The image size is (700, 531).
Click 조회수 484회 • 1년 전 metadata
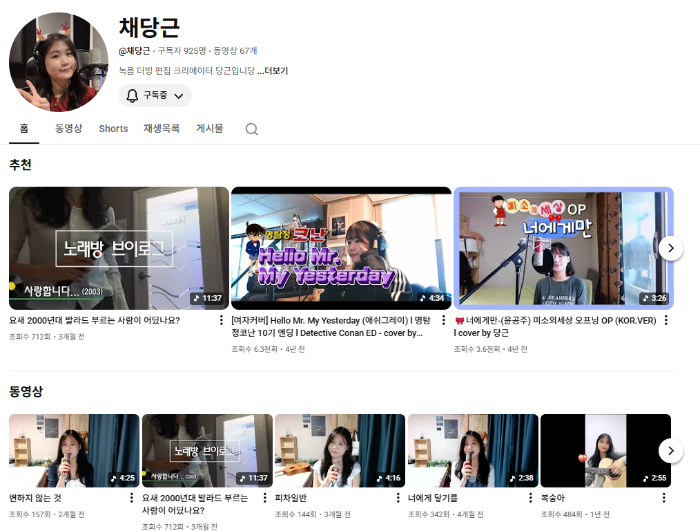[575, 514]
